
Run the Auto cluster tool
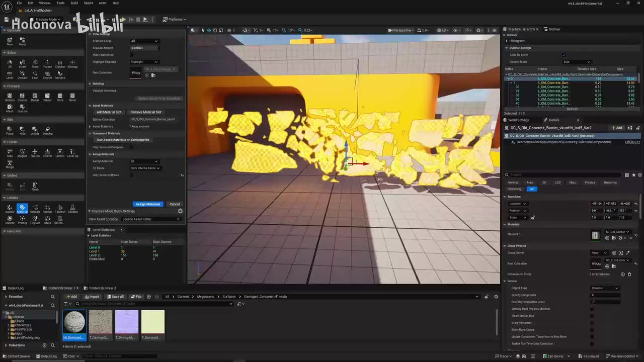pyautogui.click(x=10, y=153)
